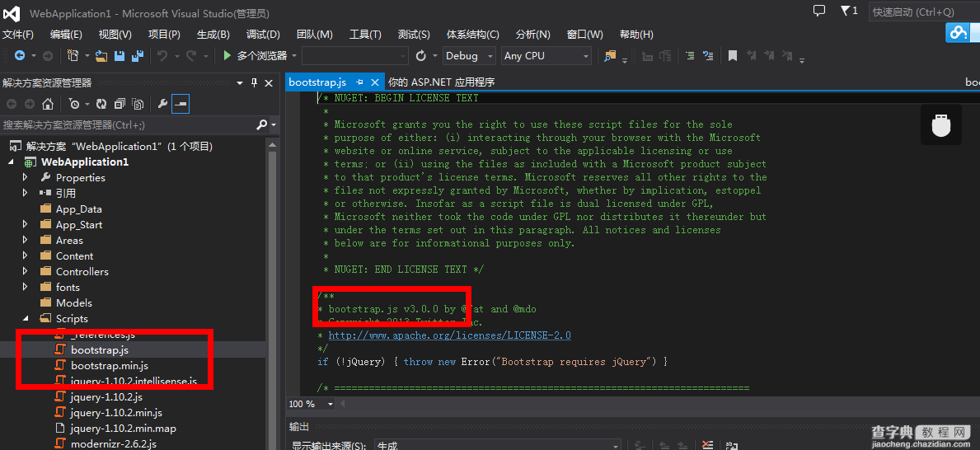The height and width of the screenshot is (450, 980).
Task: Click the floating USB device widget
Action: [x=941, y=125]
